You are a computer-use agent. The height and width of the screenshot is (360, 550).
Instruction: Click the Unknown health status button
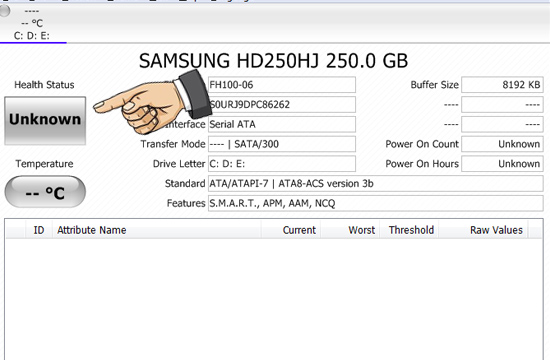pyautogui.click(x=45, y=121)
